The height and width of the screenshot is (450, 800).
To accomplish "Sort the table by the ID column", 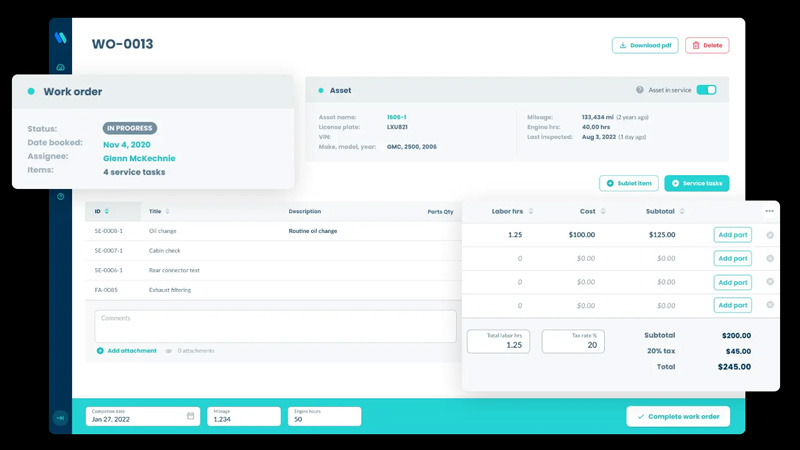I will [107, 212].
